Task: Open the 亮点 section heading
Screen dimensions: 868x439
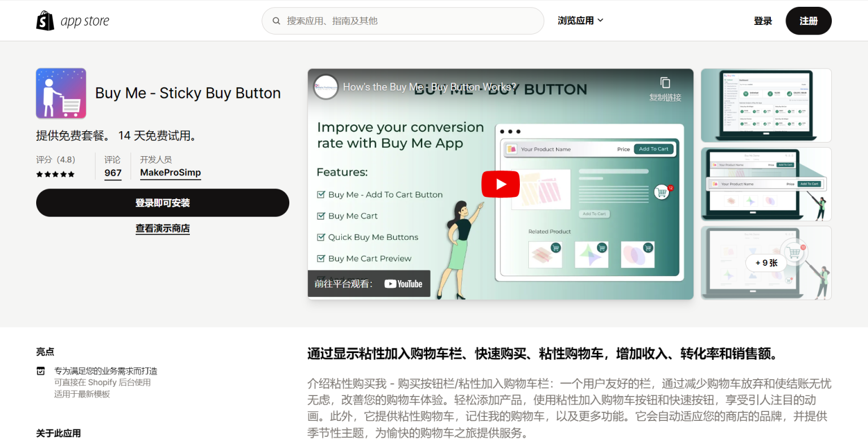Action: click(45, 351)
